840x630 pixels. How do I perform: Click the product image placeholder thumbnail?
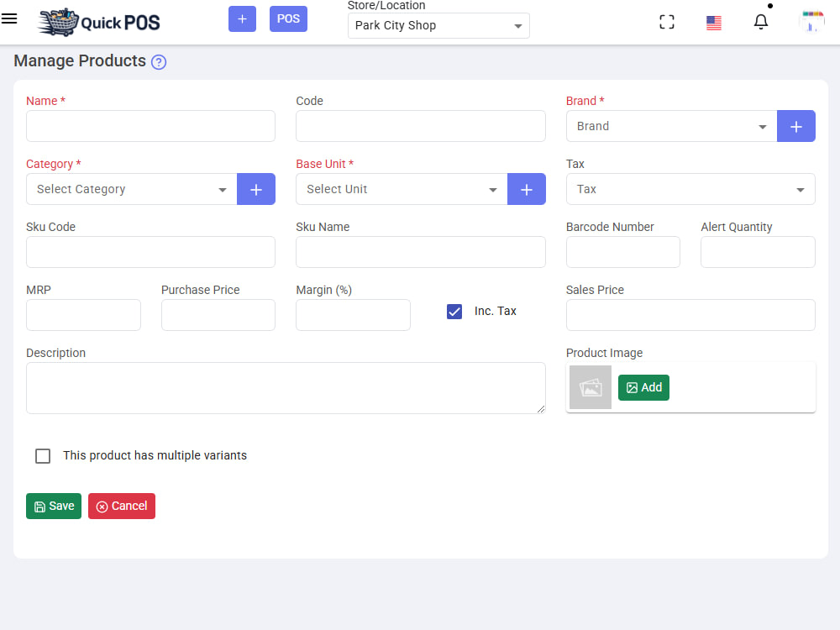[x=591, y=387]
